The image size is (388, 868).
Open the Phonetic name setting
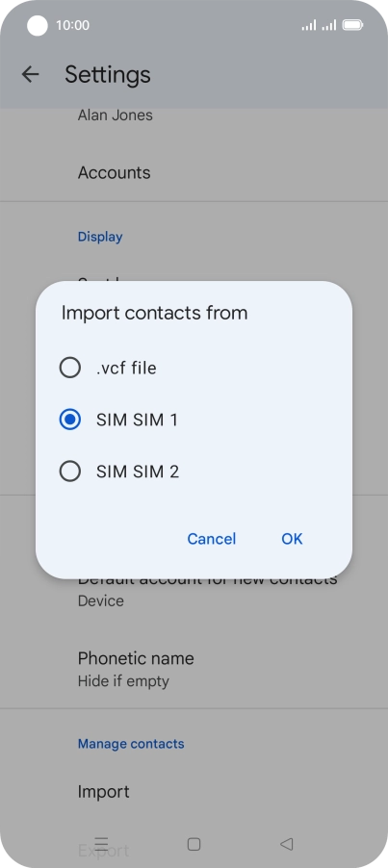[x=194, y=669]
